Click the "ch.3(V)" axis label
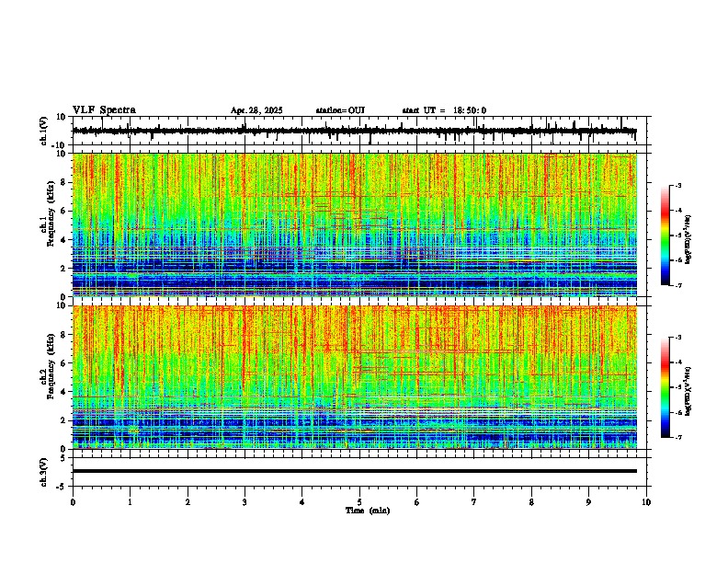The width and height of the screenshot is (728, 563). tap(44, 472)
